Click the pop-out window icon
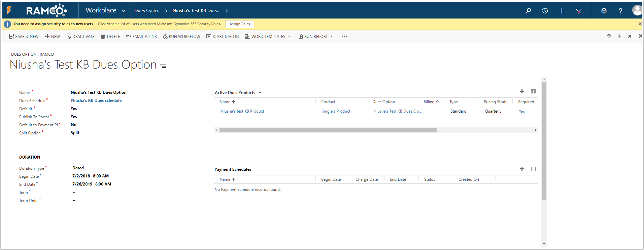This screenshot has width=644, height=250. point(630,36)
